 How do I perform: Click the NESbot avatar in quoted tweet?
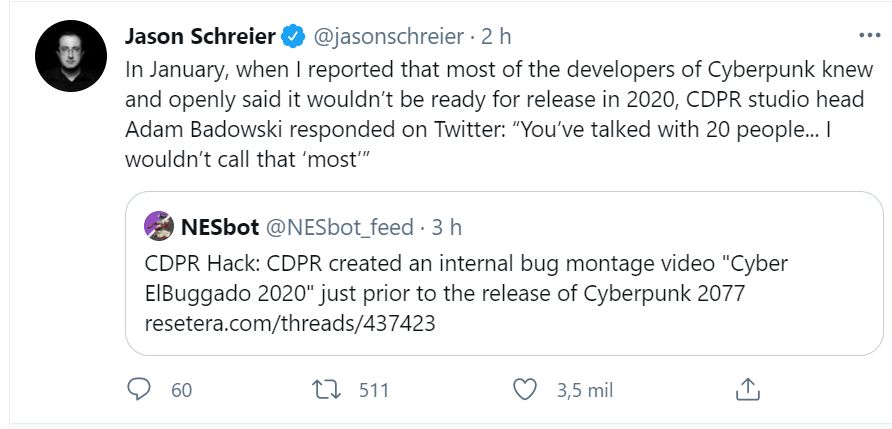pos(159,227)
